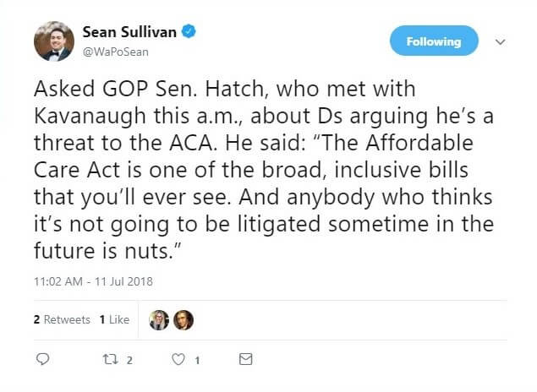Image resolution: width=537 pixels, height=392 pixels.
Task: Like the tweet with heart icon
Action: (x=178, y=359)
